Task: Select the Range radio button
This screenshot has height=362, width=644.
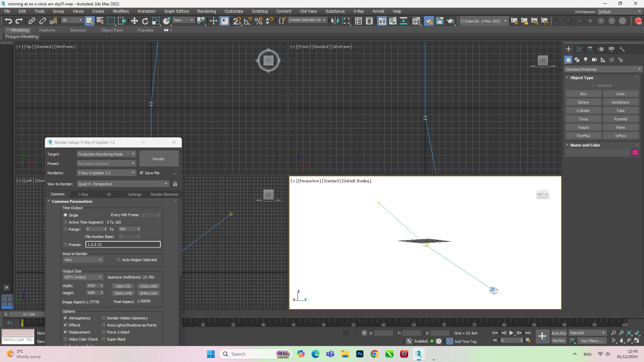Action: pos(65,229)
